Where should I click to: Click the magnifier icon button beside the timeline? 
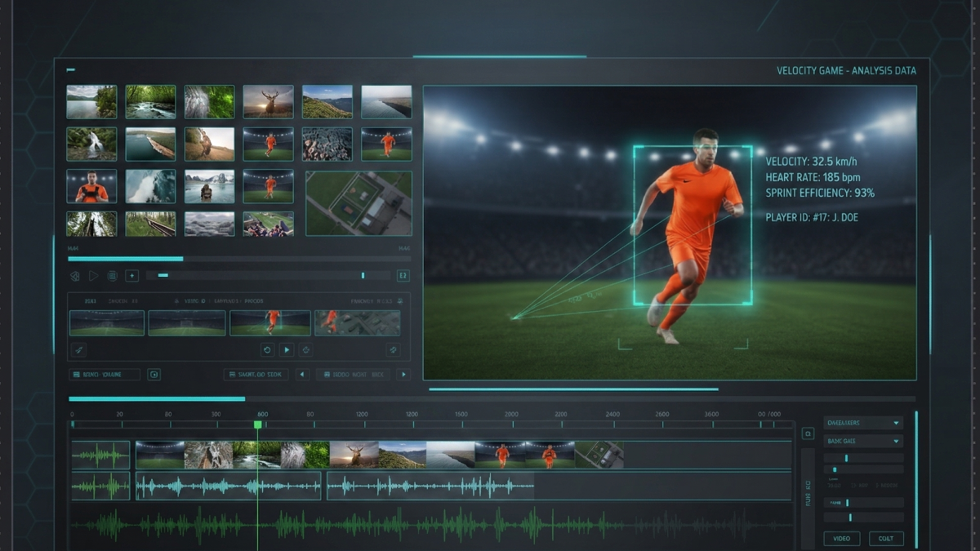[x=808, y=433]
